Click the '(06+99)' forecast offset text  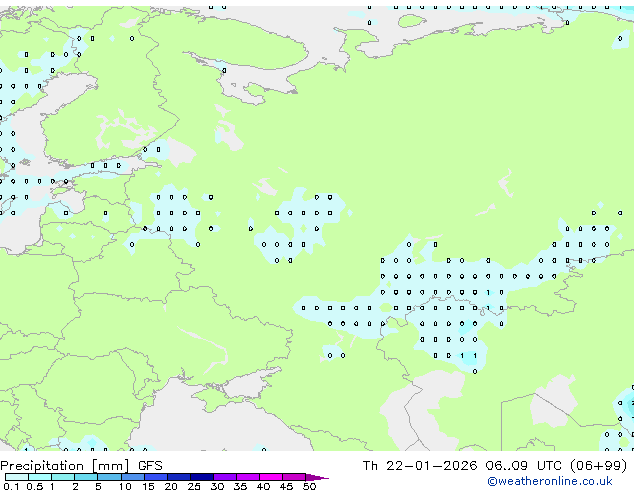point(598,466)
